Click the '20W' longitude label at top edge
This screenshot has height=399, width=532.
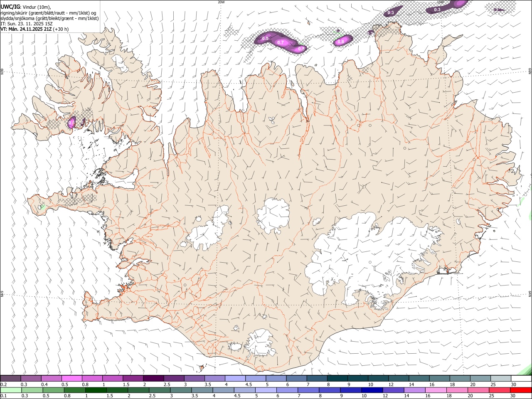click(221, 2)
